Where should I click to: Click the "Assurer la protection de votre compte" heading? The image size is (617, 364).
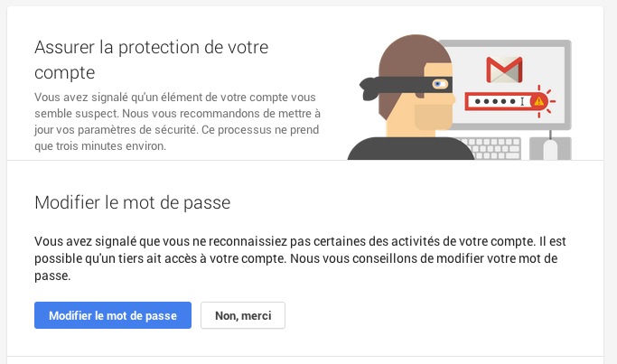(152, 59)
